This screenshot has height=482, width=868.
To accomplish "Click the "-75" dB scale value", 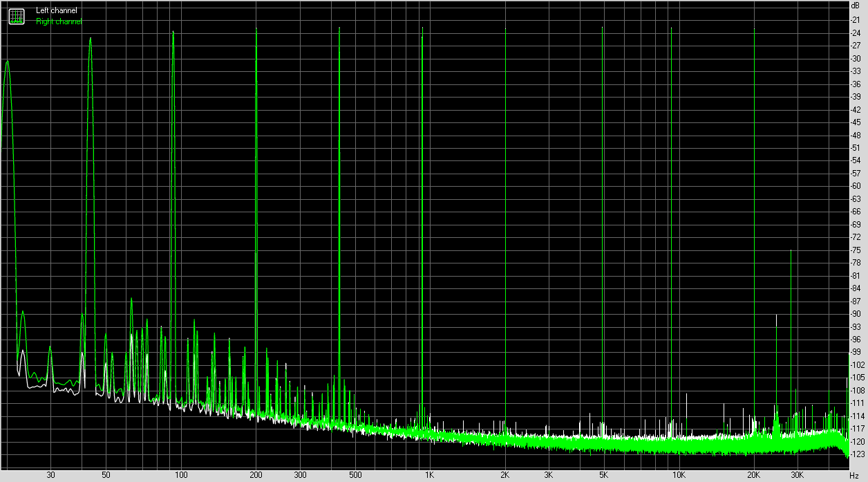I will tap(856, 250).
